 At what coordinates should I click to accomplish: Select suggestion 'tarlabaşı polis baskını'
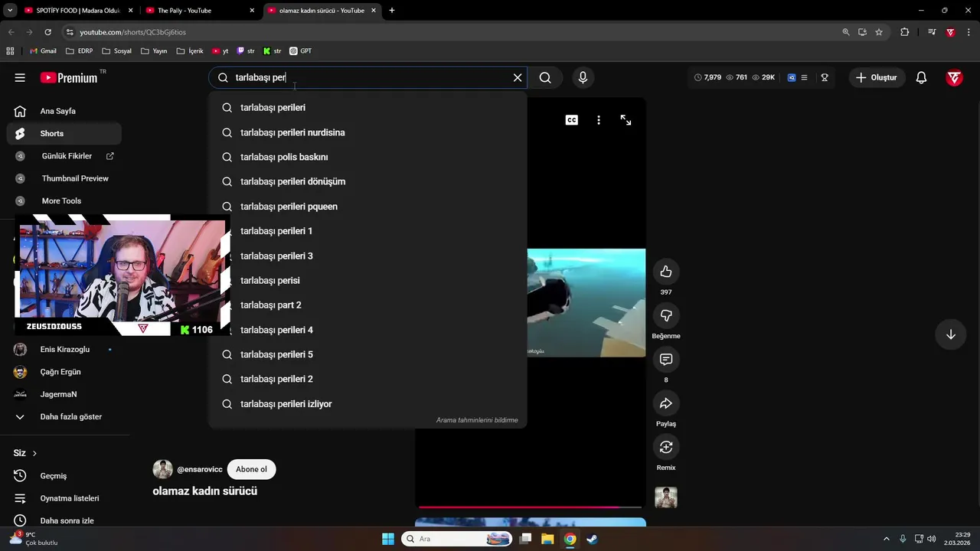[x=367, y=157]
